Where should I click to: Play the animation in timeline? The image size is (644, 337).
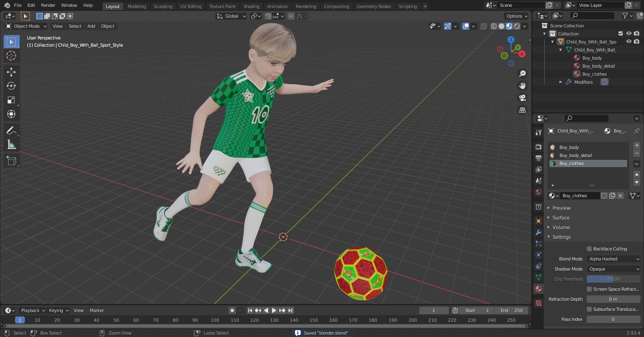click(x=274, y=310)
